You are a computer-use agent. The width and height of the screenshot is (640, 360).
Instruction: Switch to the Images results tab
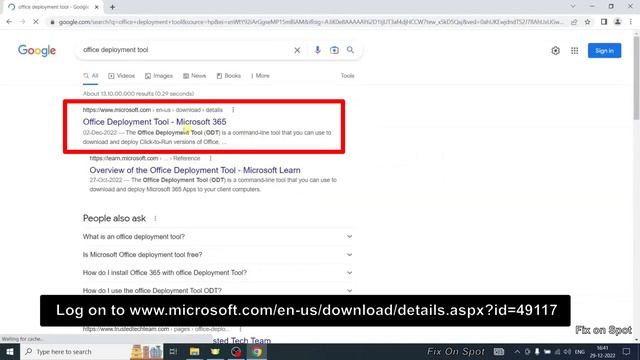[x=159, y=76]
